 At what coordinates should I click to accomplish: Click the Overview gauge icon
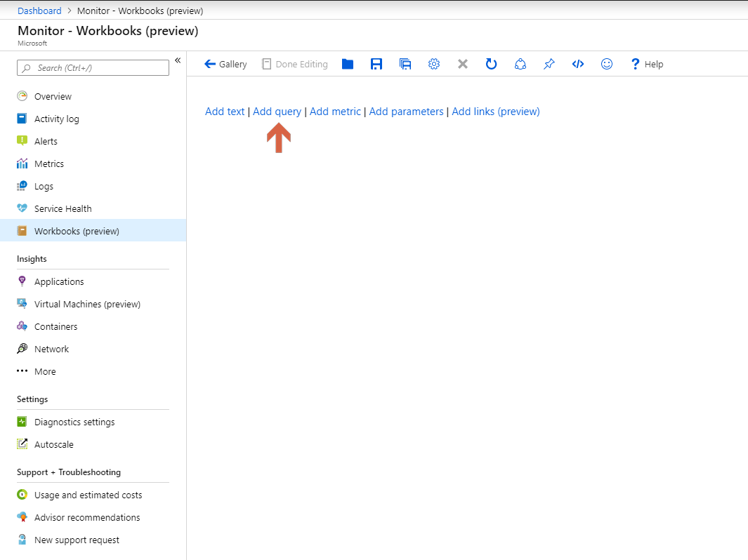(x=22, y=96)
